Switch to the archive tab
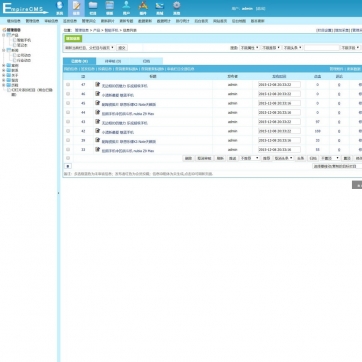362x362 pixels. (146, 61)
